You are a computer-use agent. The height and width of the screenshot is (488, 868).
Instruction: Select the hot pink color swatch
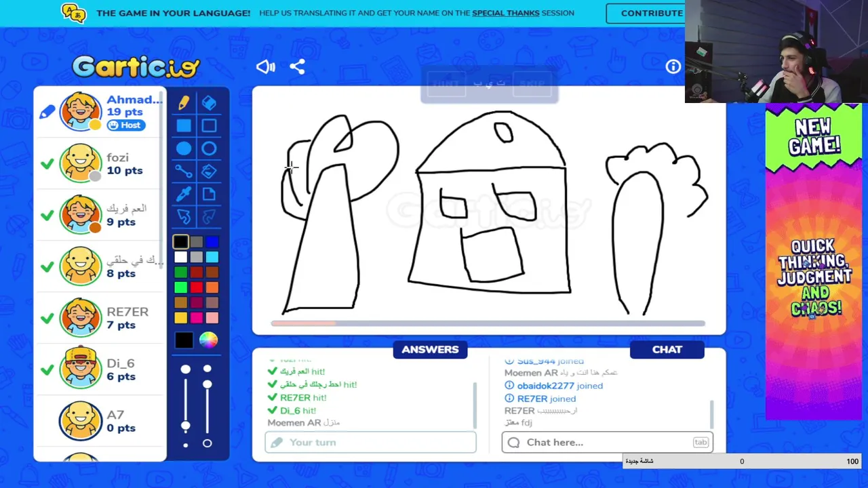tap(197, 317)
